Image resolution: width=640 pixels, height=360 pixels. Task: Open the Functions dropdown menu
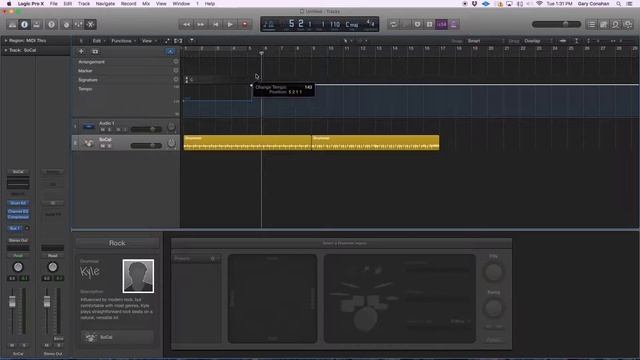tap(123, 41)
